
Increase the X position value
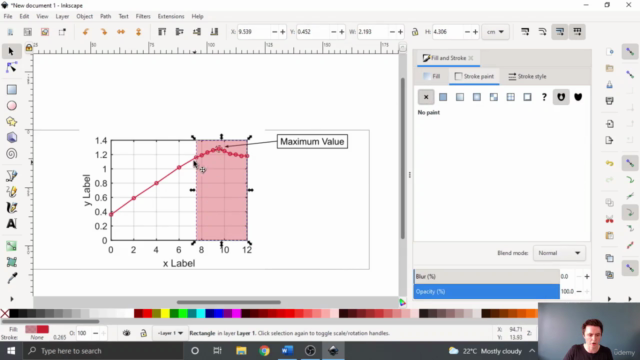(x=282, y=32)
